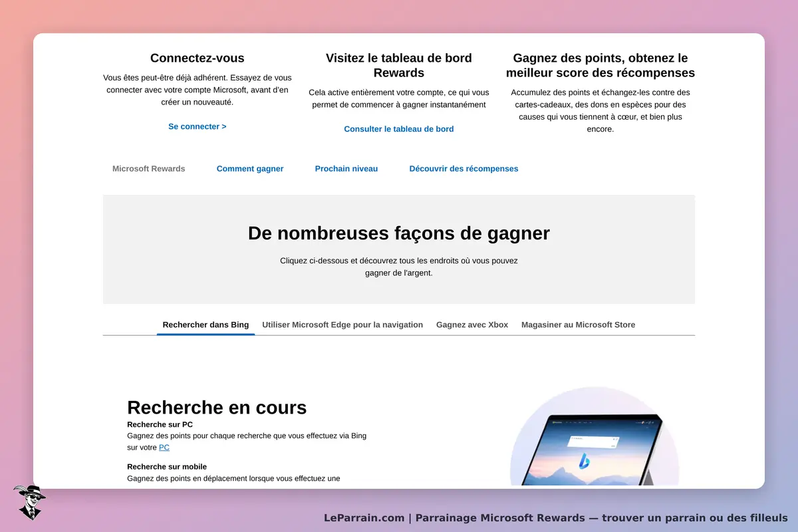Viewport: 798px width, 532px height.
Task: Click the Recherche sur mobile subheading
Action: click(x=167, y=467)
